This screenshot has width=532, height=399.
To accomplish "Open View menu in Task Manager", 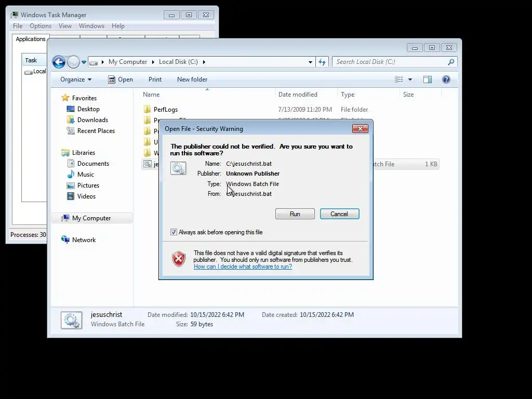I will point(65,26).
